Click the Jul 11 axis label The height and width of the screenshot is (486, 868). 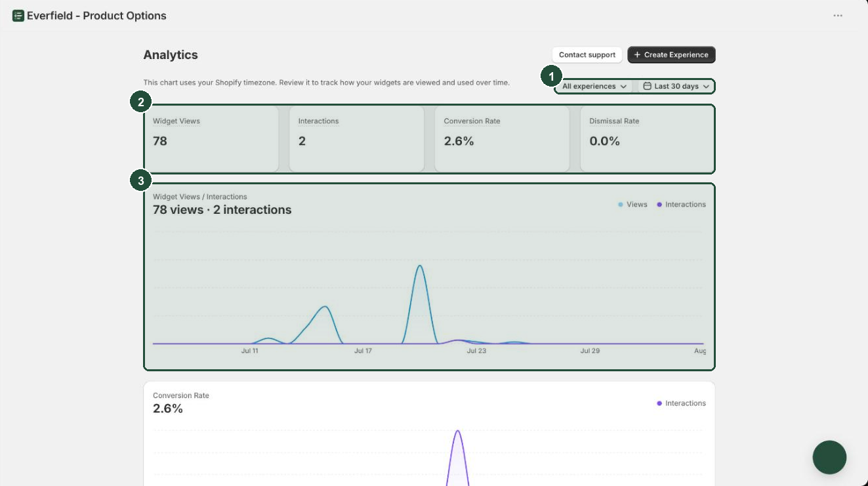[x=250, y=351]
